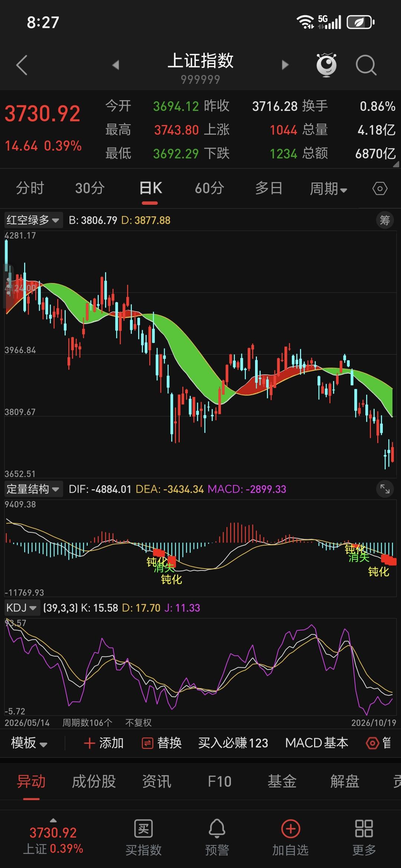Tap the 5G signal indicator

[329, 22]
